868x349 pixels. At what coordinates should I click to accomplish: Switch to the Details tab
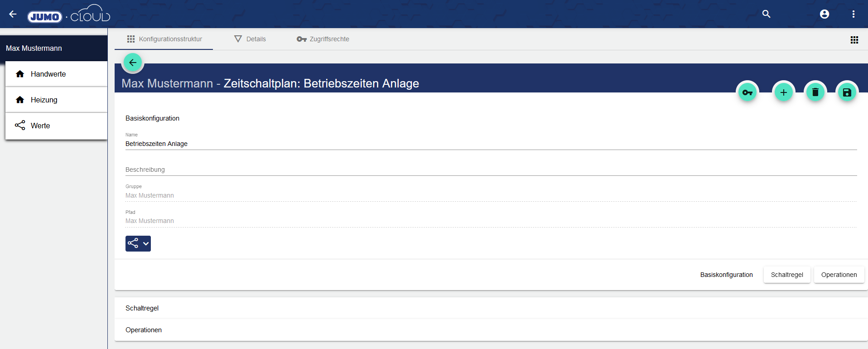click(x=250, y=39)
